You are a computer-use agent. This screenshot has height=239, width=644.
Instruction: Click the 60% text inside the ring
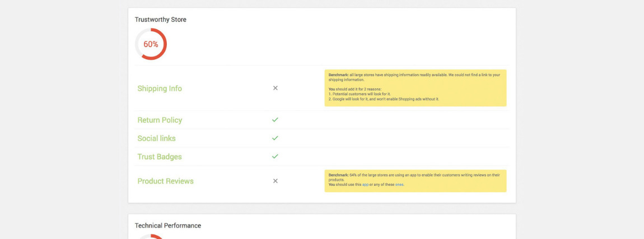click(x=151, y=44)
